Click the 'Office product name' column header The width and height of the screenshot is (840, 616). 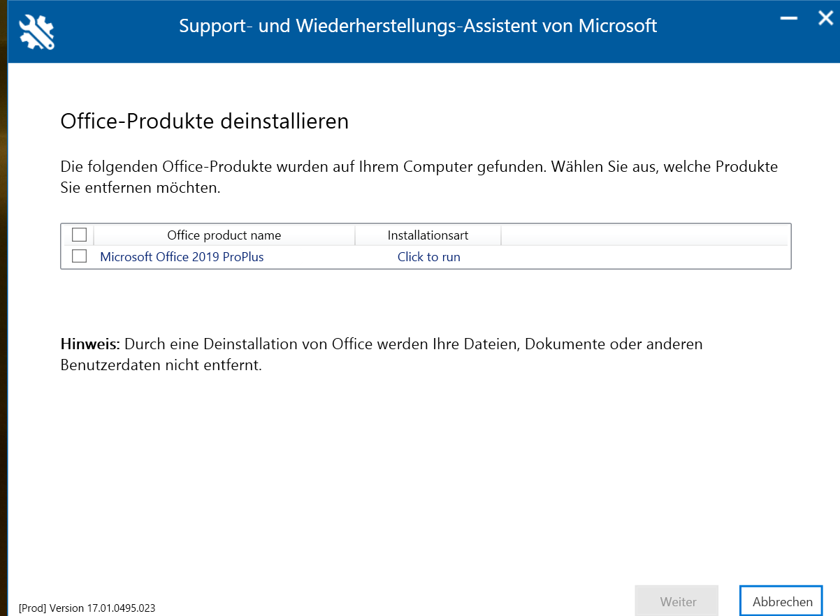click(x=224, y=235)
